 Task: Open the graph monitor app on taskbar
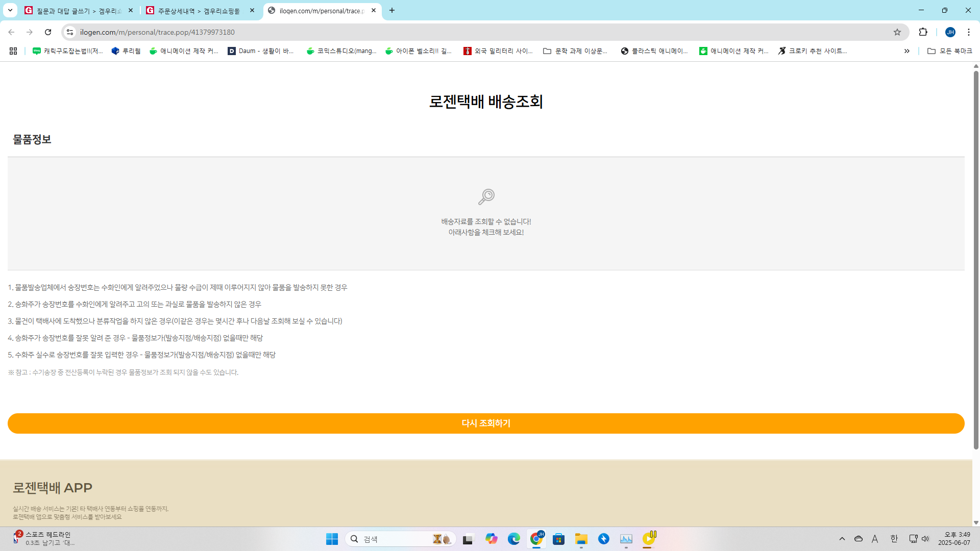(626, 539)
